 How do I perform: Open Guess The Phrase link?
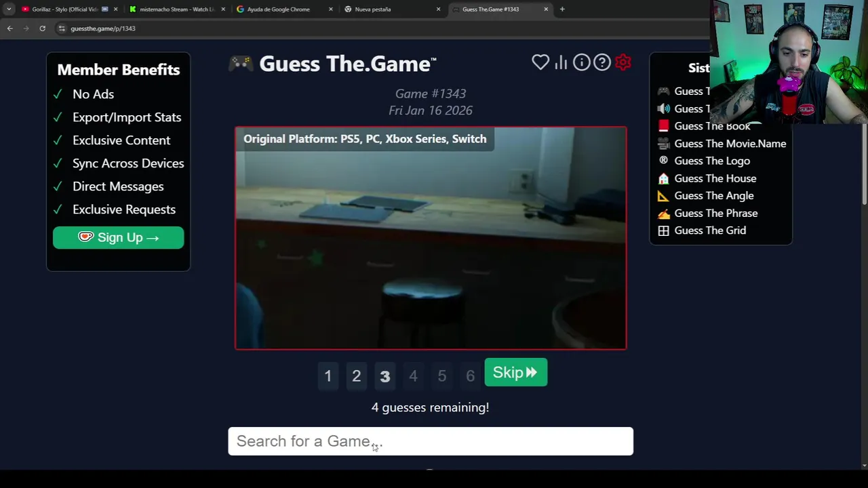click(716, 213)
